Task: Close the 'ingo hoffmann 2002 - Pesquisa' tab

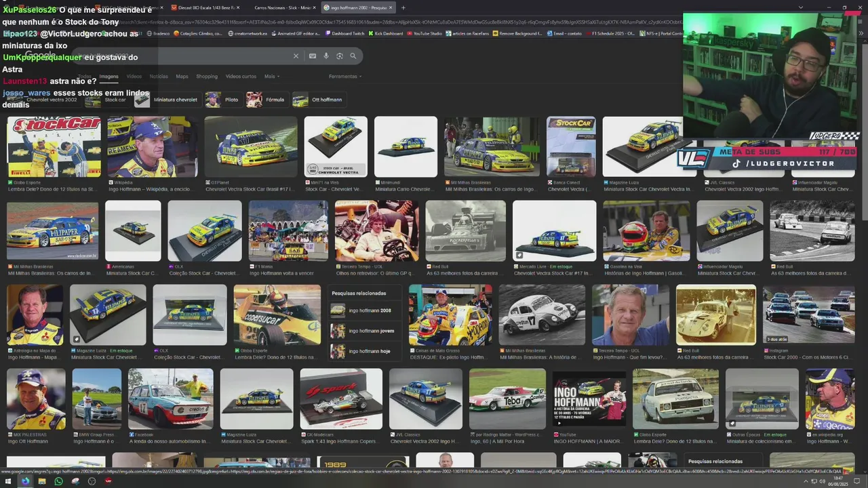Action: [x=391, y=7]
